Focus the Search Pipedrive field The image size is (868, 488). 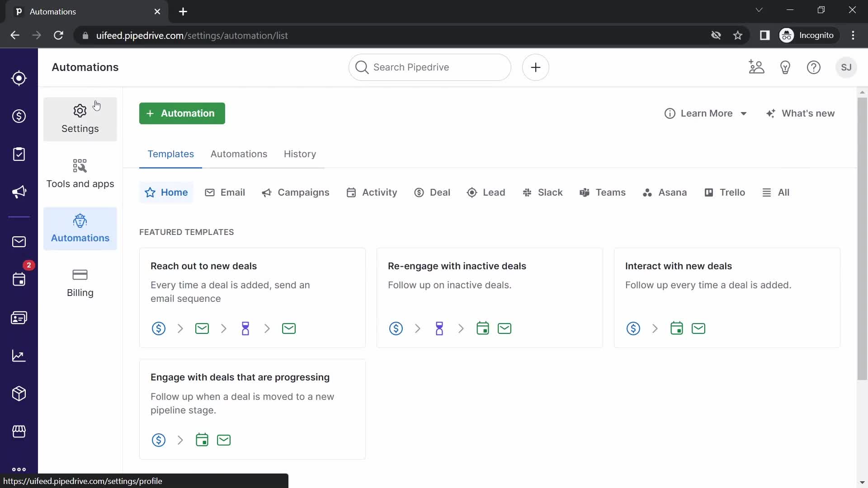pyautogui.click(x=430, y=67)
